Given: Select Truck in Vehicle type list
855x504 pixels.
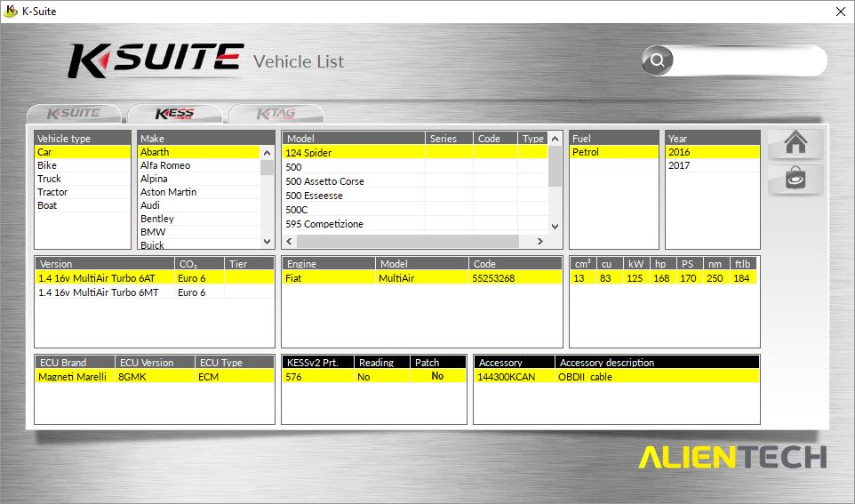Looking at the screenshot, I should click(50, 179).
